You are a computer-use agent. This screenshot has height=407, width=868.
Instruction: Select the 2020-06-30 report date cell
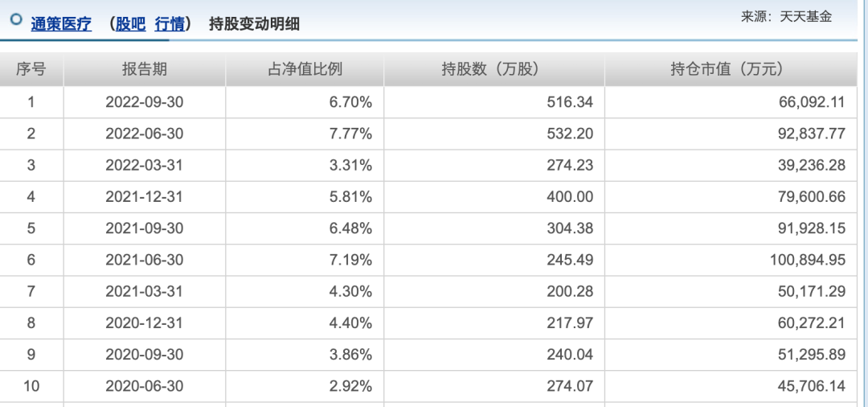[145, 386]
